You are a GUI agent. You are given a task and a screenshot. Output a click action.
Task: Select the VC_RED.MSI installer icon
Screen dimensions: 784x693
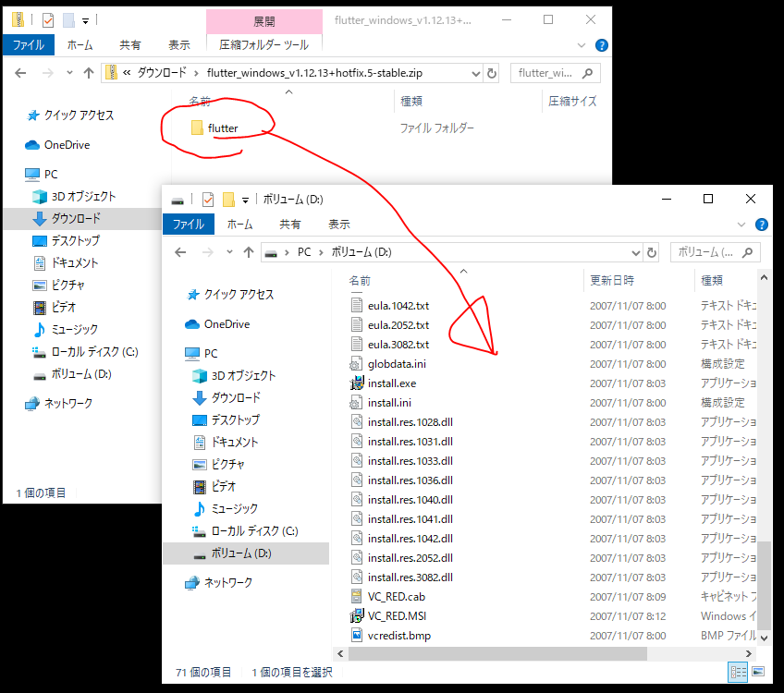357,616
